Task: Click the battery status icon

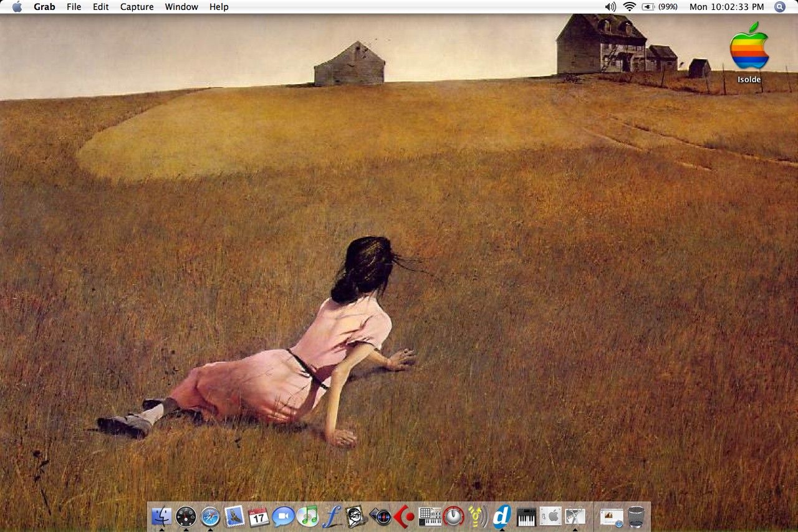Action: click(649, 7)
